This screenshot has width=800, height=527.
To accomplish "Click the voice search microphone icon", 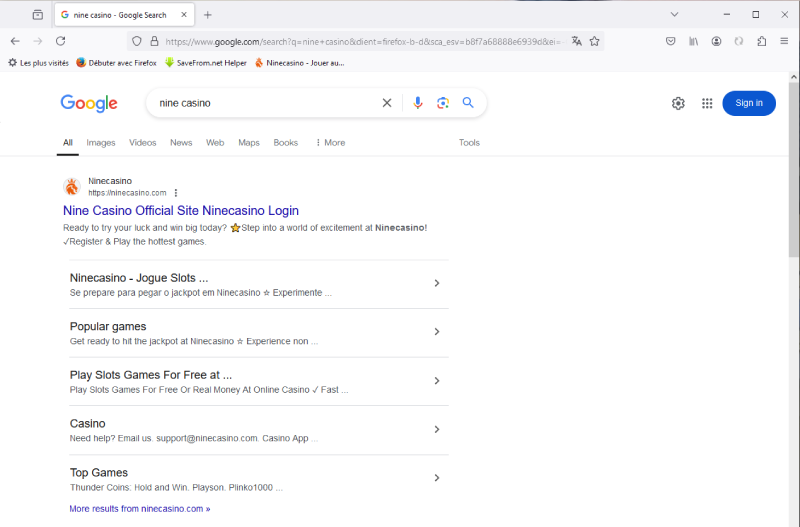I will click(417, 103).
